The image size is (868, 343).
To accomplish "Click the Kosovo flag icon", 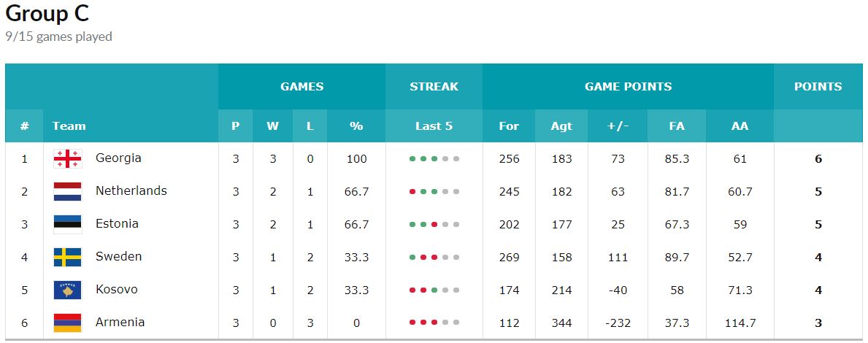I will [x=68, y=290].
